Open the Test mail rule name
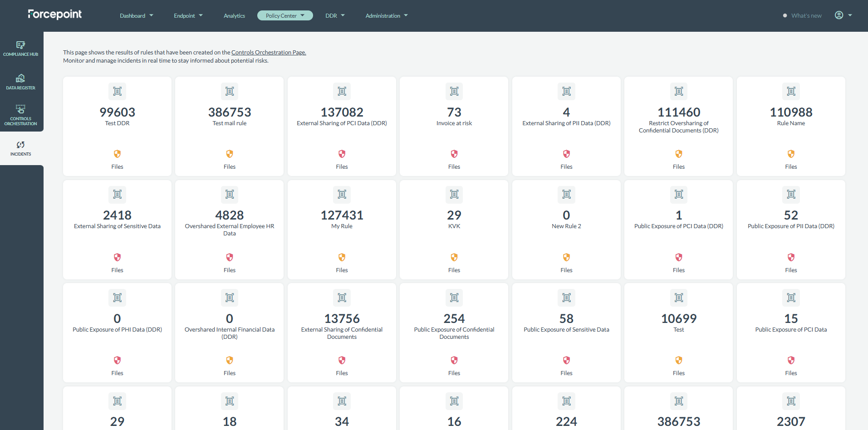868x430 pixels. point(230,123)
